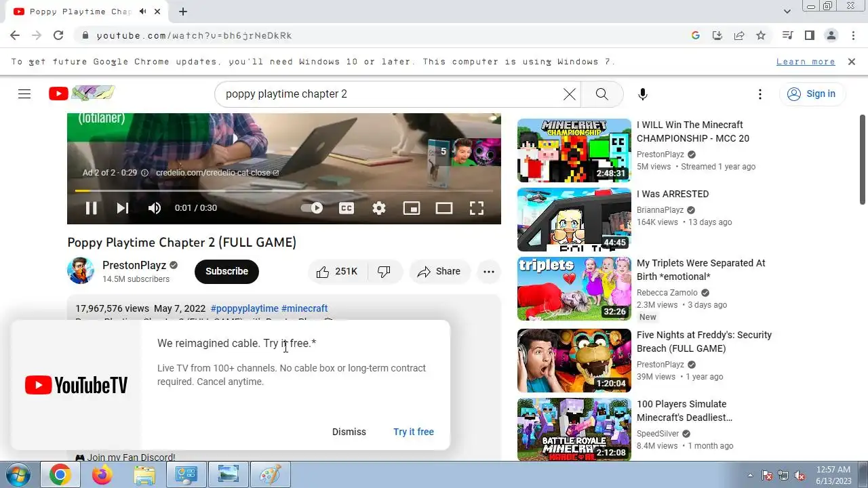Open a new browser tab
Image resolution: width=868 pixels, height=488 pixels.
[183, 12]
